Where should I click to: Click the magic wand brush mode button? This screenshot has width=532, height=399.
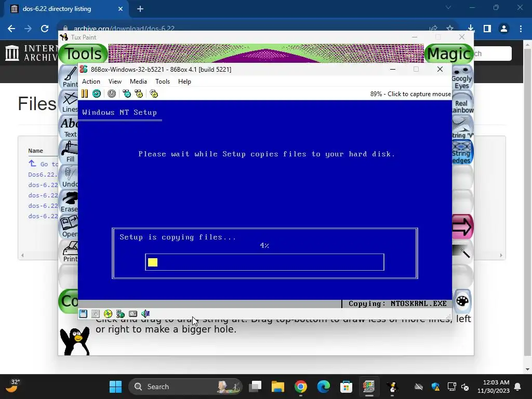coord(462,251)
